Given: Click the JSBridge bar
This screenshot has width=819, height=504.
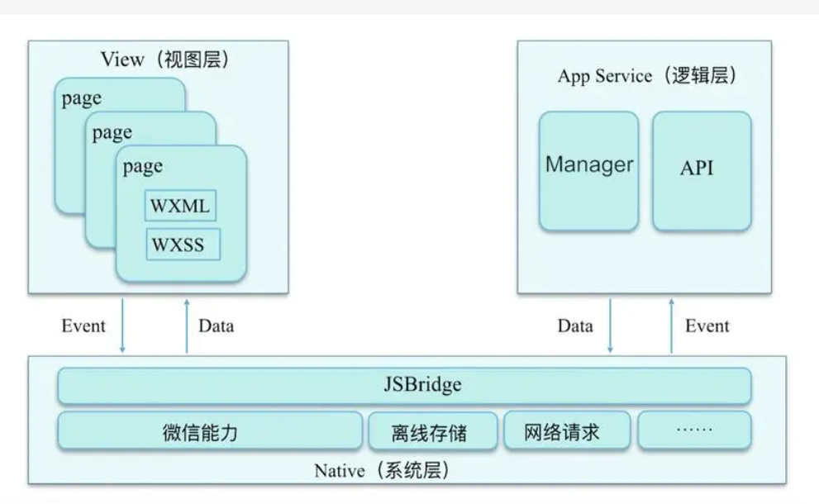Looking at the screenshot, I should [x=404, y=386].
